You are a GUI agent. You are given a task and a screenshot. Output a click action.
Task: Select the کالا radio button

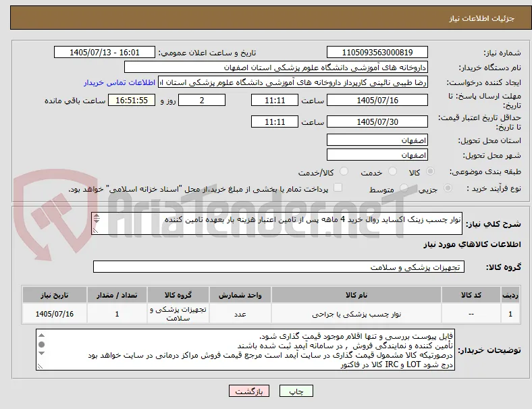430,171
